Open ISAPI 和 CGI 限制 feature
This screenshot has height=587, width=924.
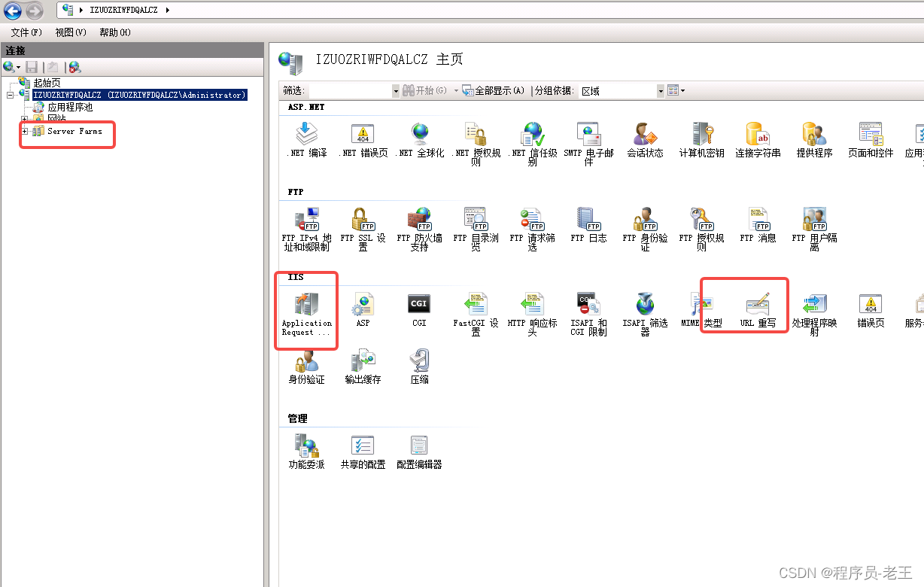588,314
